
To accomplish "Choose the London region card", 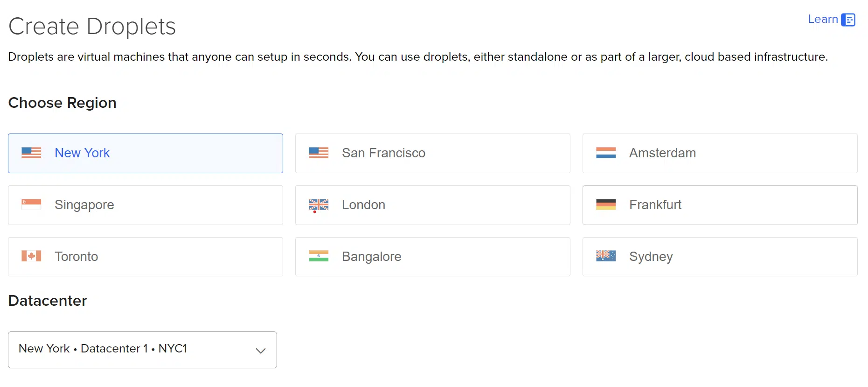I will pos(433,205).
